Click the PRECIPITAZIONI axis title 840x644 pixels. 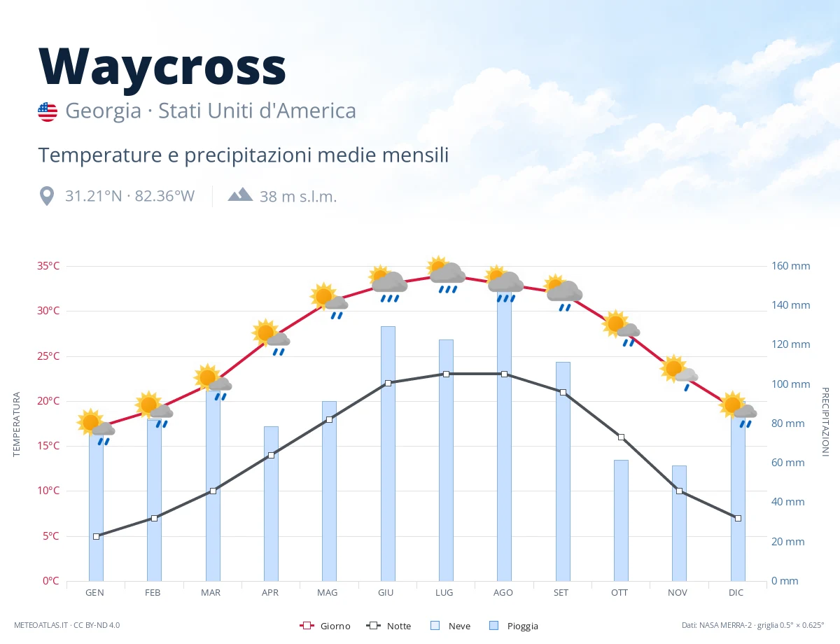825,422
